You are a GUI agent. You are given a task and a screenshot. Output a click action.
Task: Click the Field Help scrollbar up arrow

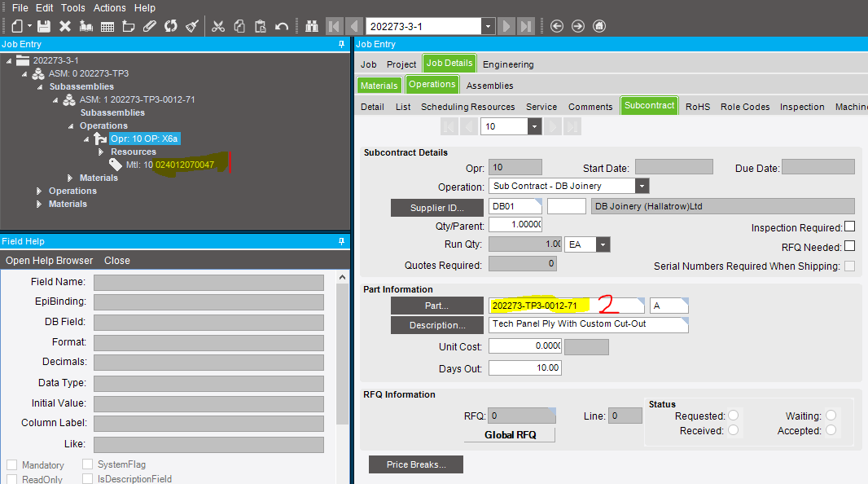[x=342, y=277]
